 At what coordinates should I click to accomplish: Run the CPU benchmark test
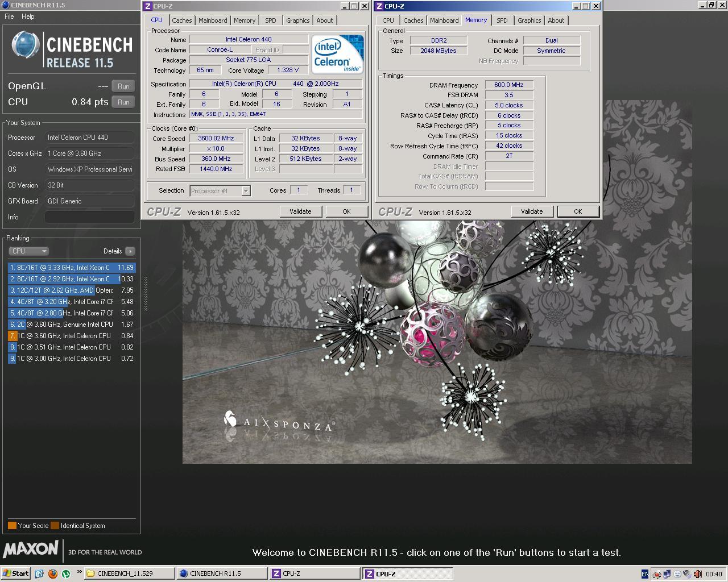click(123, 102)
